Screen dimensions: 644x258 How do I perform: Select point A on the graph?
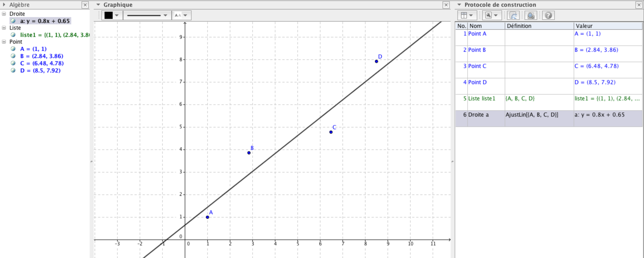[208, 217]
